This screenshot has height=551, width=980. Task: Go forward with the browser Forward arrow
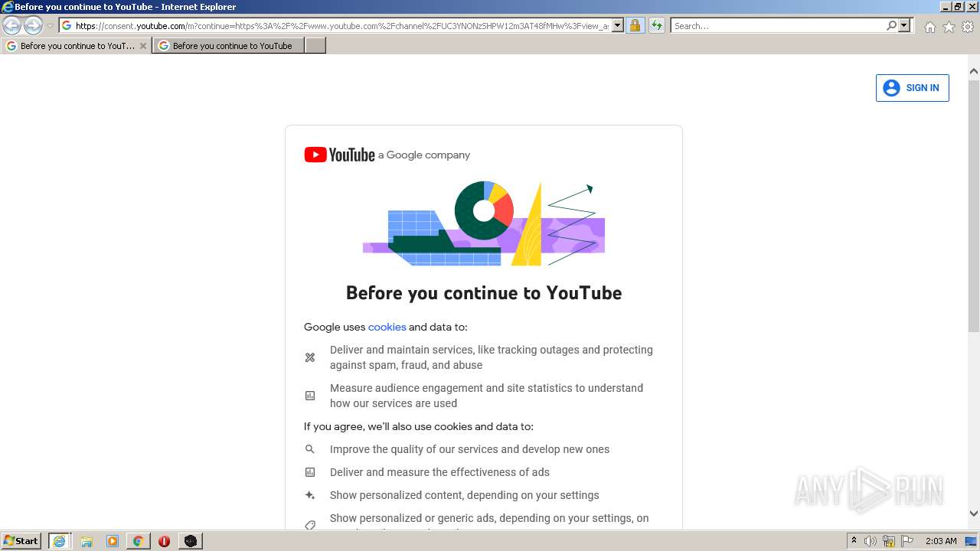tap(33, 26)
